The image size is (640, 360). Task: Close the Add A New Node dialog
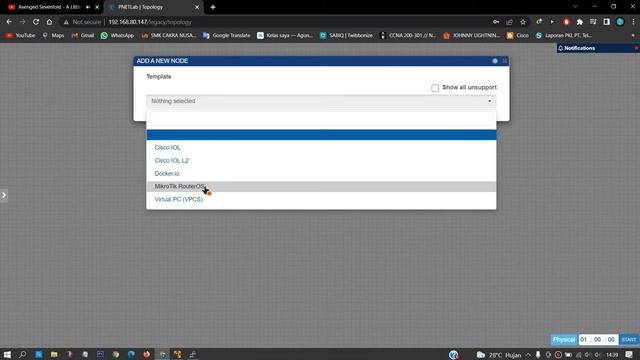505,61
